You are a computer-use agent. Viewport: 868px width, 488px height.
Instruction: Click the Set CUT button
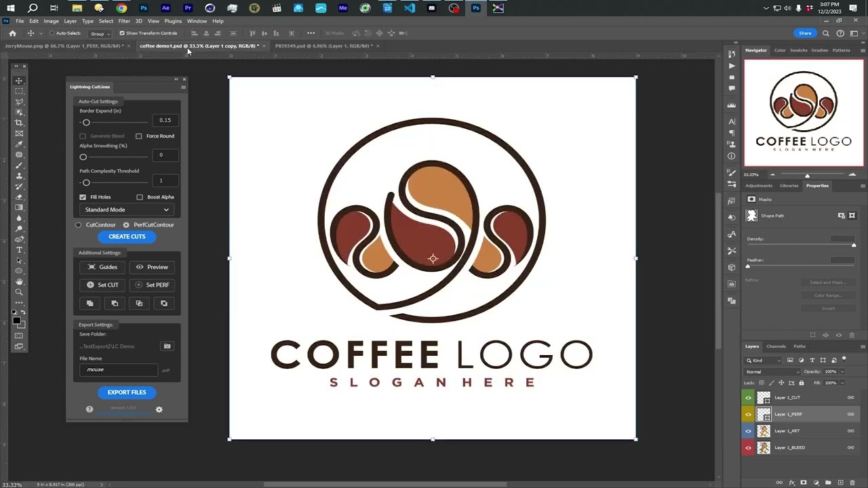[102, 285]
